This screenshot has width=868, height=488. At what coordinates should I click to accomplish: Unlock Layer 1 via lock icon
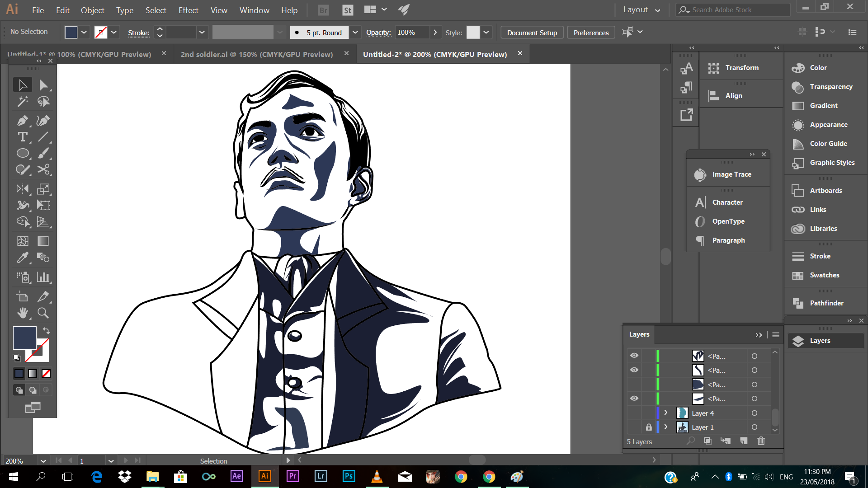(649, 427)
